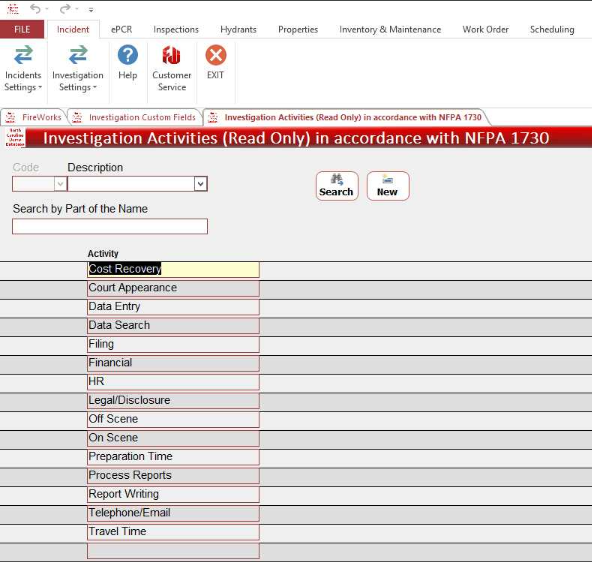The height and width of the screenshot is (562, 592).
Task: Click the FireWorks document tab icon
Action: point(10,117)
